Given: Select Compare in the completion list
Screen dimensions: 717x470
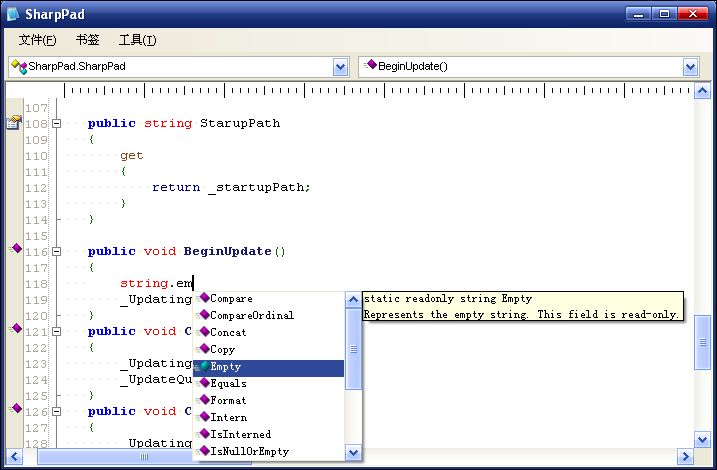Looking at the screenshot, I should pos(268,299).
